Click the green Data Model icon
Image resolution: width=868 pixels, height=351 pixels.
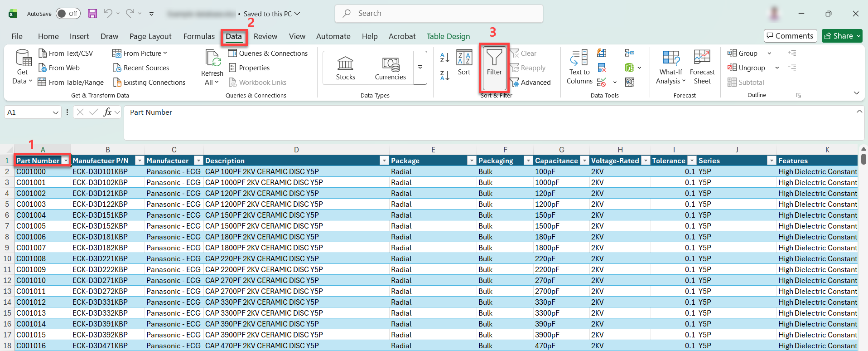(x=629, y=68)
